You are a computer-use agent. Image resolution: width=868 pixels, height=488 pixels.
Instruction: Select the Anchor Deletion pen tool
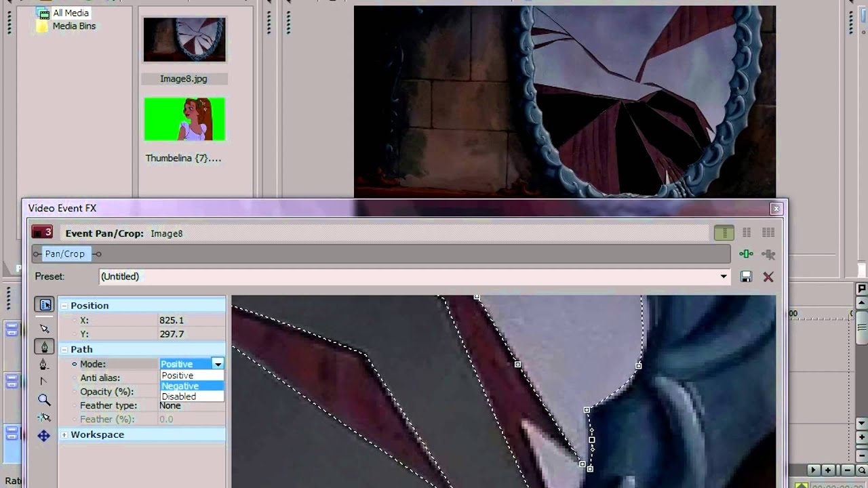tap(44, 364)
